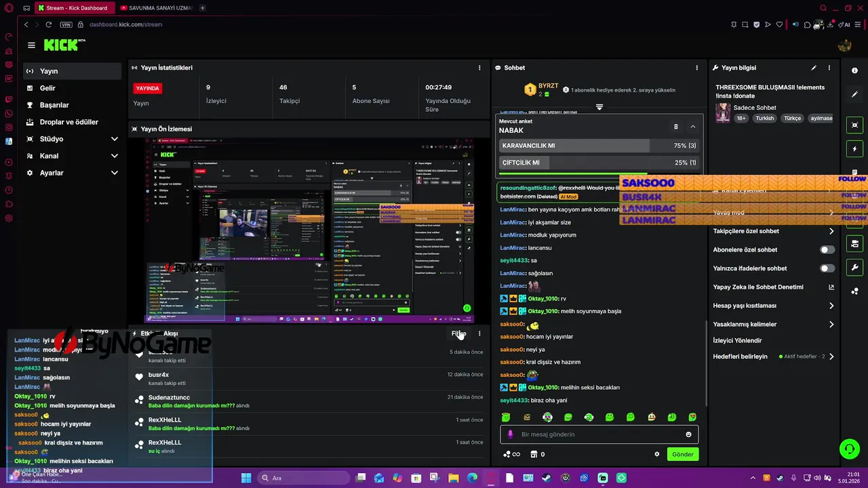Screen dimensions: 868x488
Task: Click the wrench icon in right sidebar
Action: [x=854, y=267]
